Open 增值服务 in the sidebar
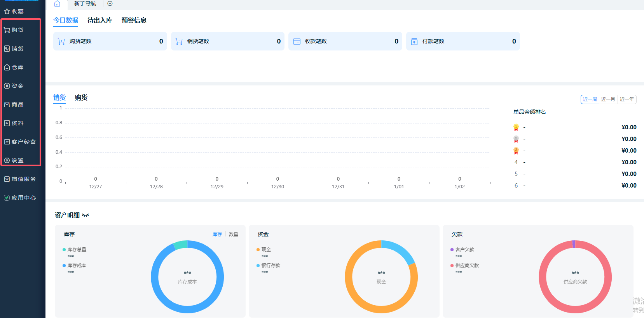The height and width of the screenshot is (318, 644). point(20,179)
